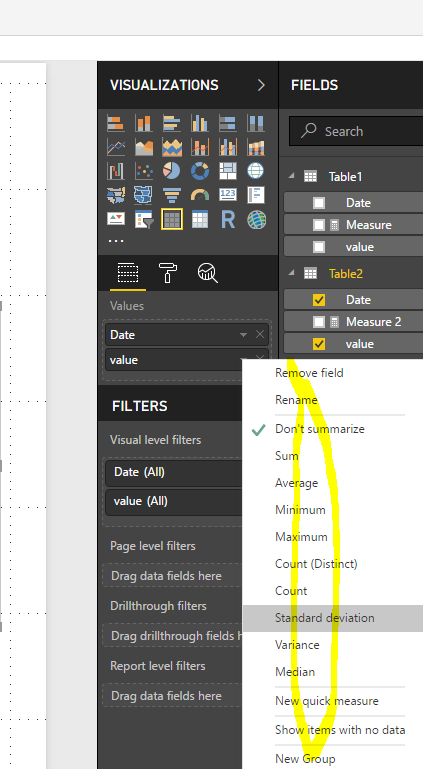The width and height of the screenshot is (423, 769).
Task: Check the Date field under Table1
Action: coord(319,203)
